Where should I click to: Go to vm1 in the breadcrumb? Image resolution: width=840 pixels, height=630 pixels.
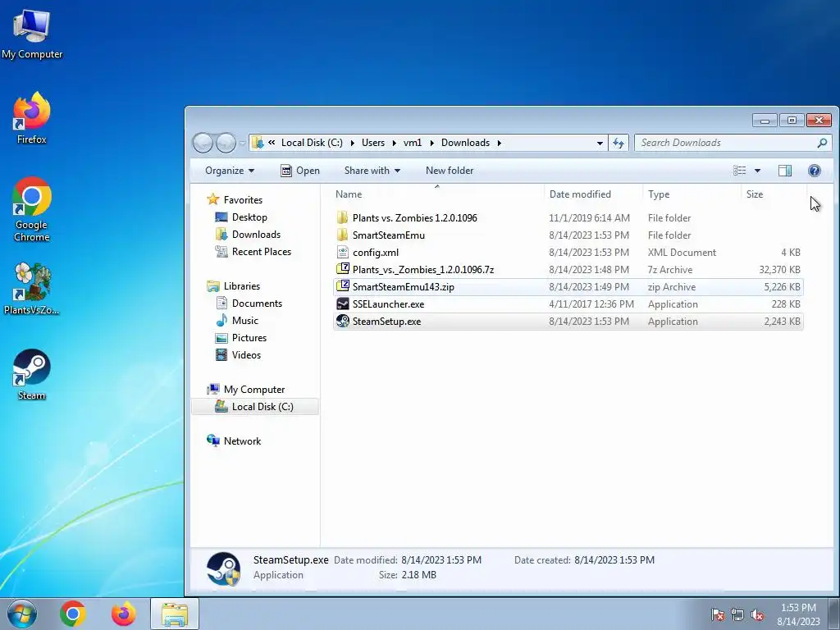(x=413, y=143)
